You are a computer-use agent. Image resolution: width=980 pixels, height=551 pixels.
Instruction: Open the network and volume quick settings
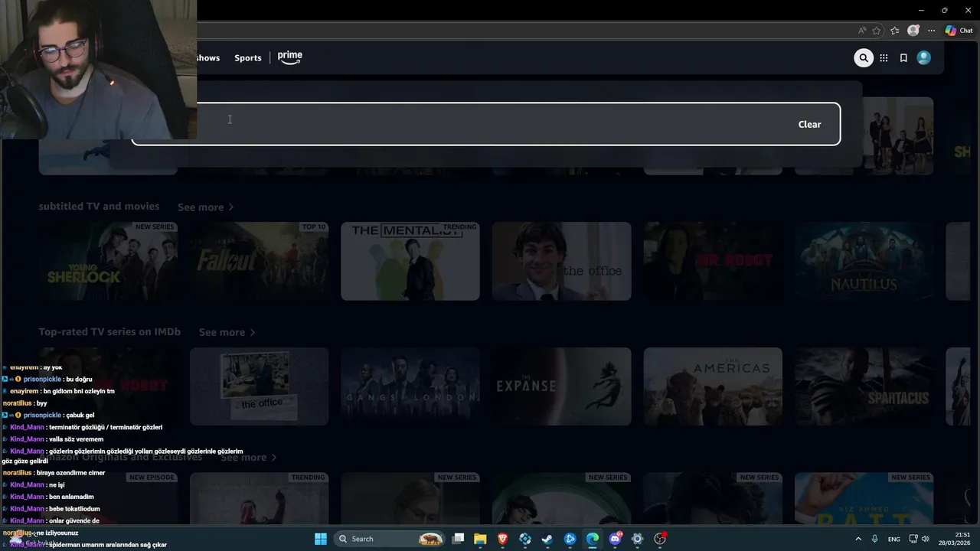[919, 539]
